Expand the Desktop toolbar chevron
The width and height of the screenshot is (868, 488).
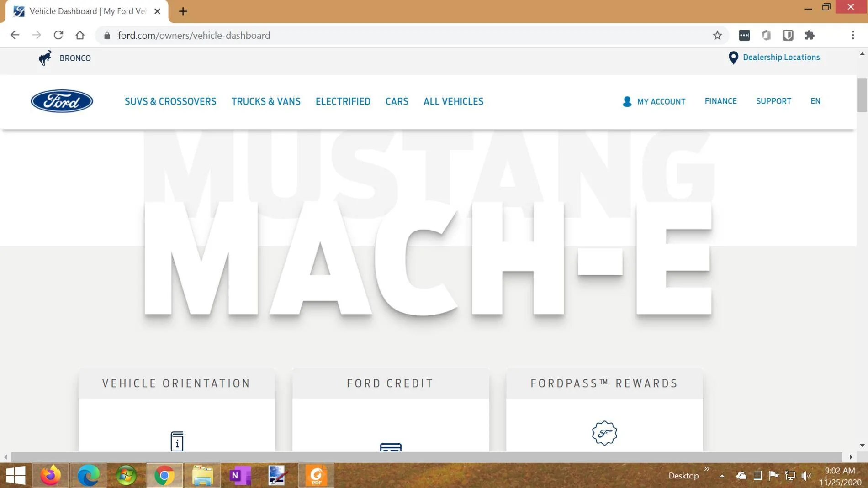tap(707, 469)
